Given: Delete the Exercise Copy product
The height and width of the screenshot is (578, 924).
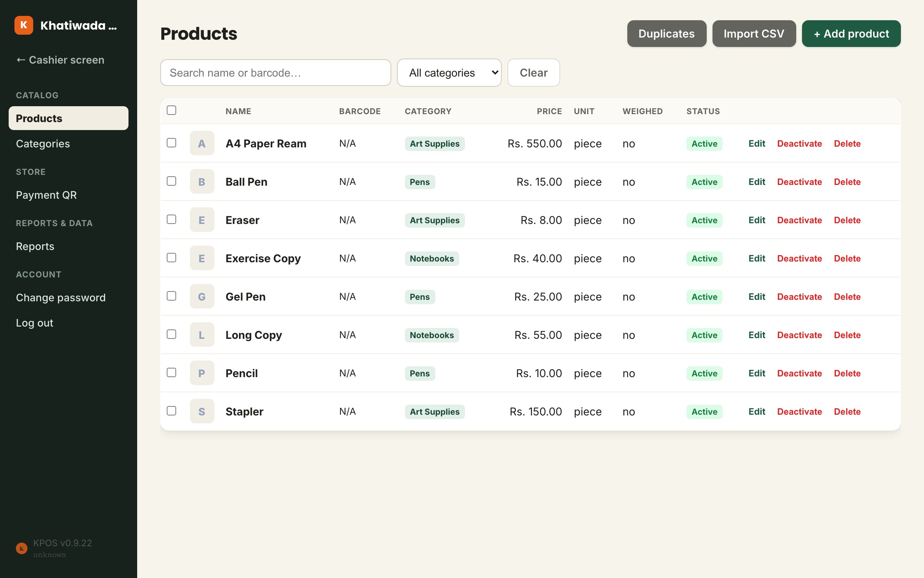Looking at the screenshot, I should tap(847, 258).
